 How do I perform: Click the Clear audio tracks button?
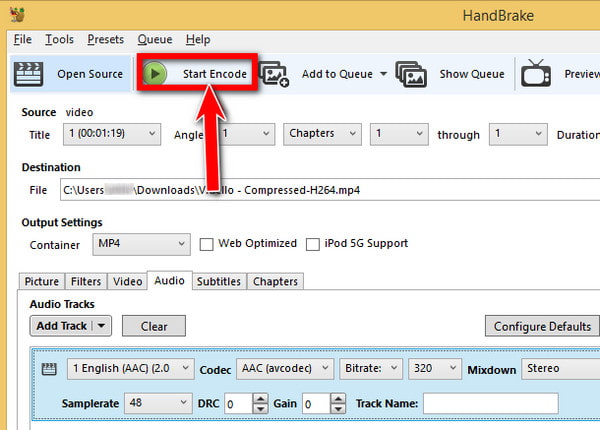[x=154, y=326]
